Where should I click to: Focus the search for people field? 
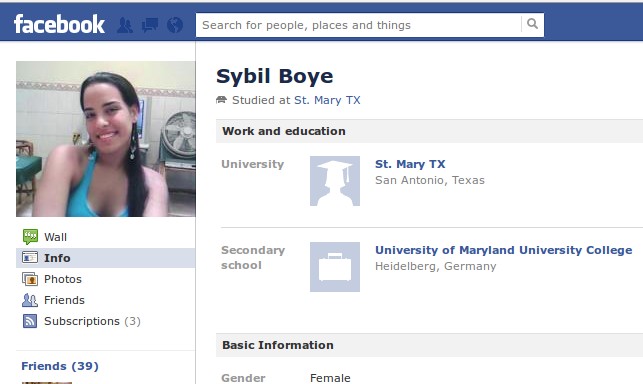tap(359, 25)
